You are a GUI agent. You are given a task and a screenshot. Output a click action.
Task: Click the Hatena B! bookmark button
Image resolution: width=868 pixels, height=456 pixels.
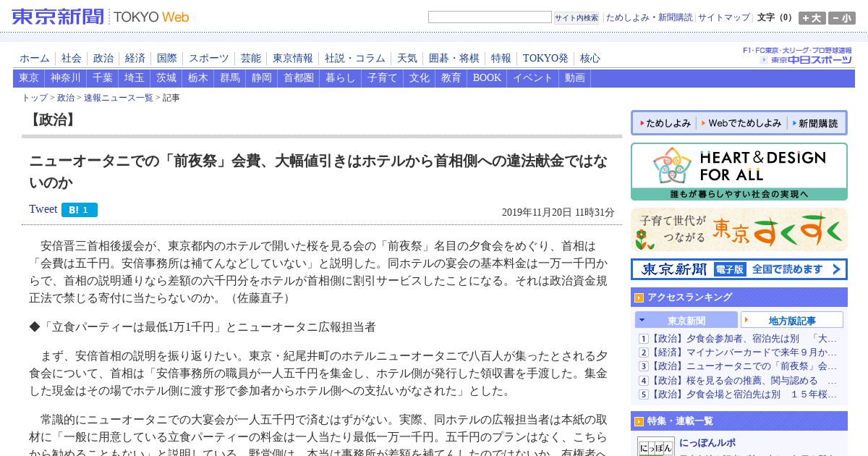[x=80, y=210]
